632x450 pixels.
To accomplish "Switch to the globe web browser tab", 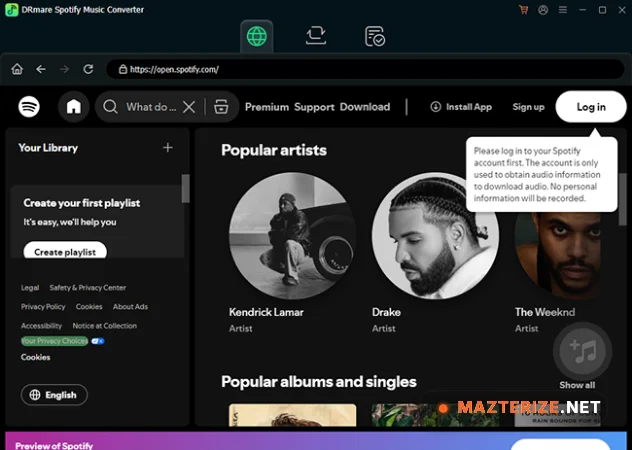I will [257, 36].
